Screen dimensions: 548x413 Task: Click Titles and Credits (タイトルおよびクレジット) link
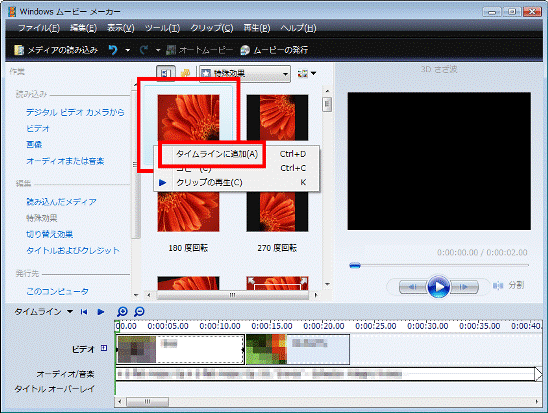[x=73, y=250]
